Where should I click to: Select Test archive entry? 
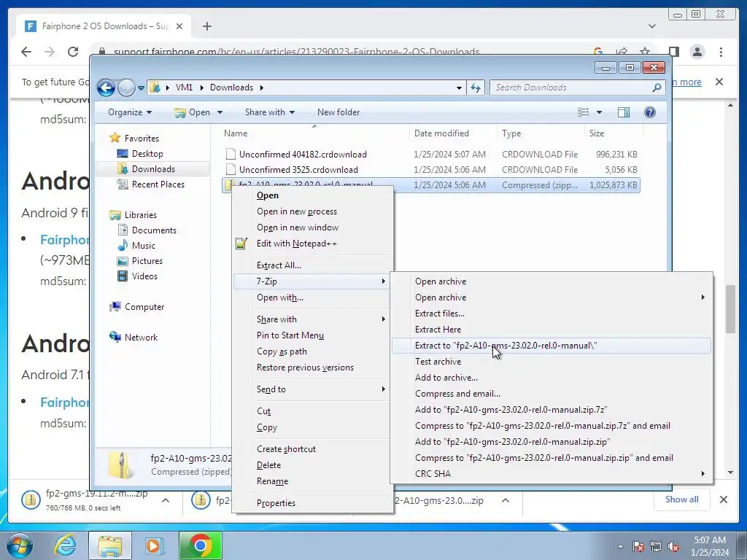pos(551,362)
